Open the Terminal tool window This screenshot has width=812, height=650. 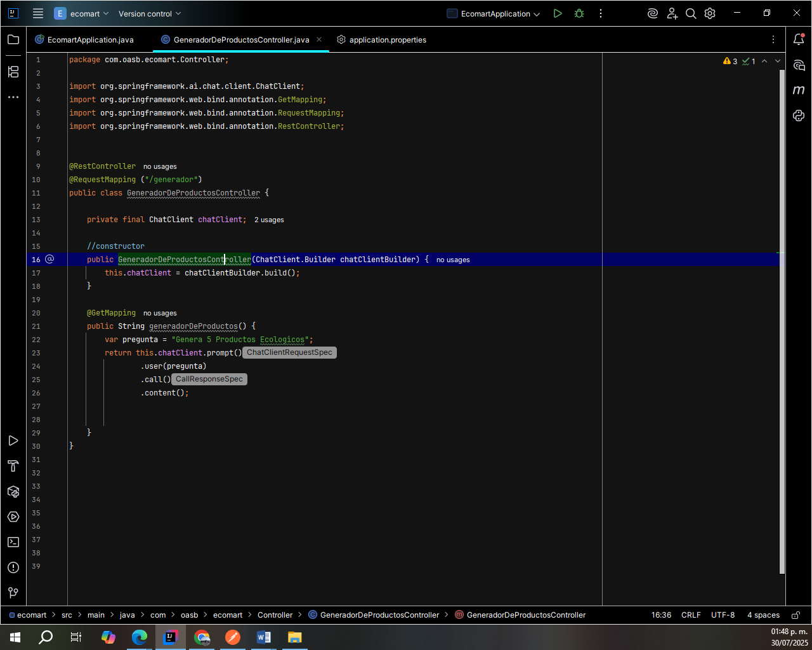[13, 542]
